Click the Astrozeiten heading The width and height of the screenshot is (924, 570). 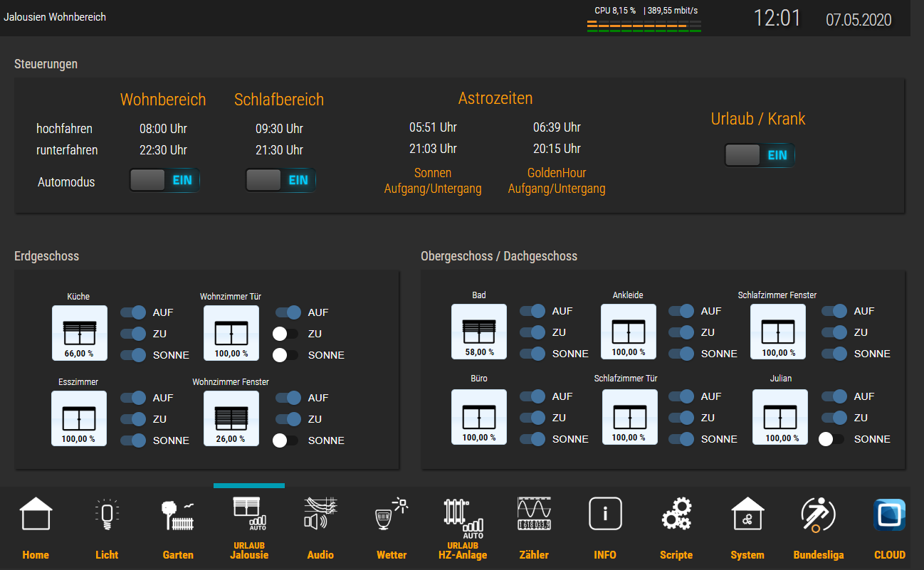495,98
